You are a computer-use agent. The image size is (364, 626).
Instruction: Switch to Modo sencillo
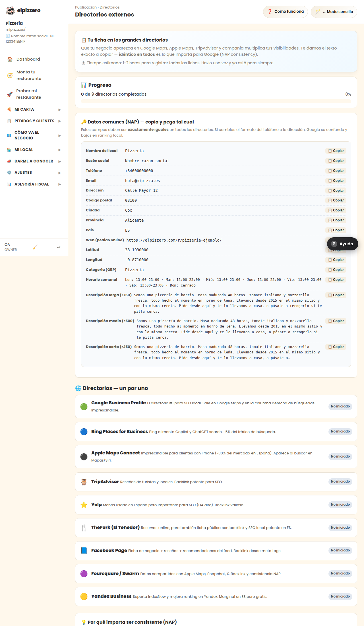[334, 12]
